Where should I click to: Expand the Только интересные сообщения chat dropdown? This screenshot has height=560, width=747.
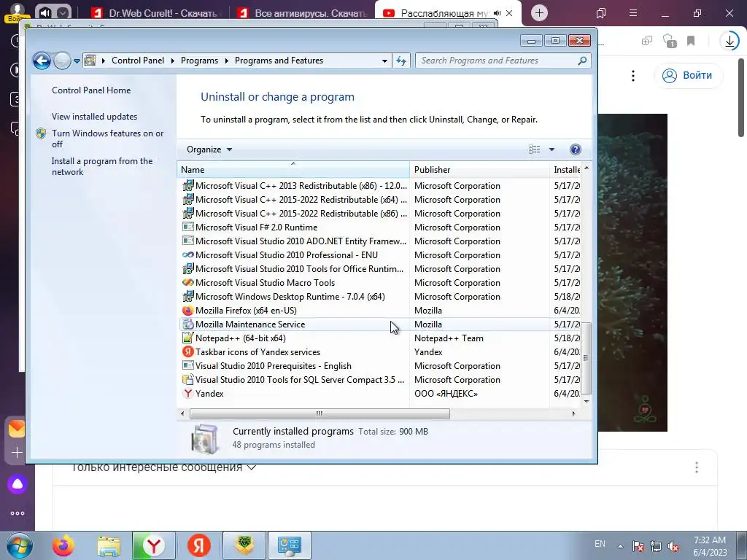[x=163, y=468]
